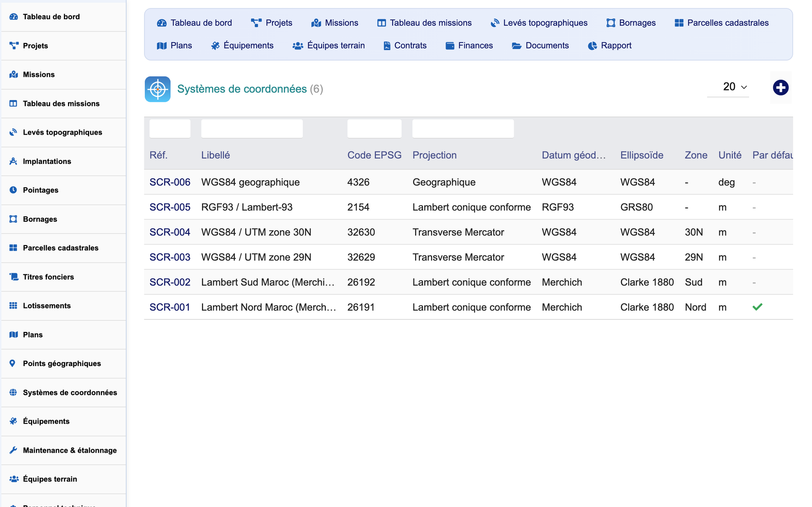Click the 'WGS84 geographique' label cell
The image size is (812, 507).
(x=250, y=182)
